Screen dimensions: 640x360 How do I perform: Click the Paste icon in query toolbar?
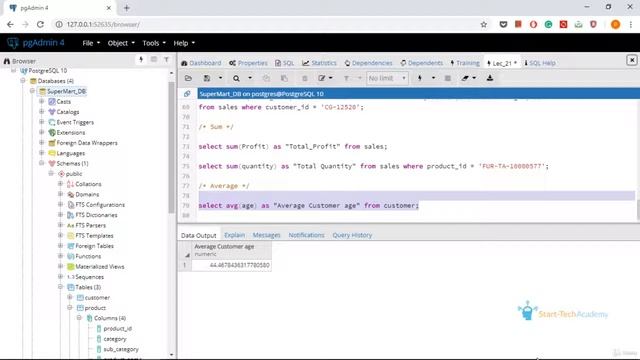[x=284, y=78]
